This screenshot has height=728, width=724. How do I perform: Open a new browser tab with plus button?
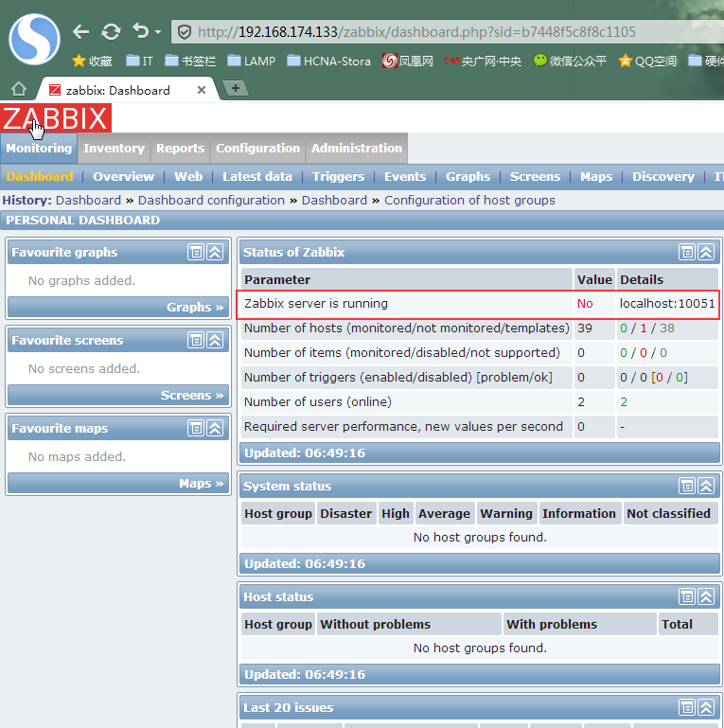[236, 88]
